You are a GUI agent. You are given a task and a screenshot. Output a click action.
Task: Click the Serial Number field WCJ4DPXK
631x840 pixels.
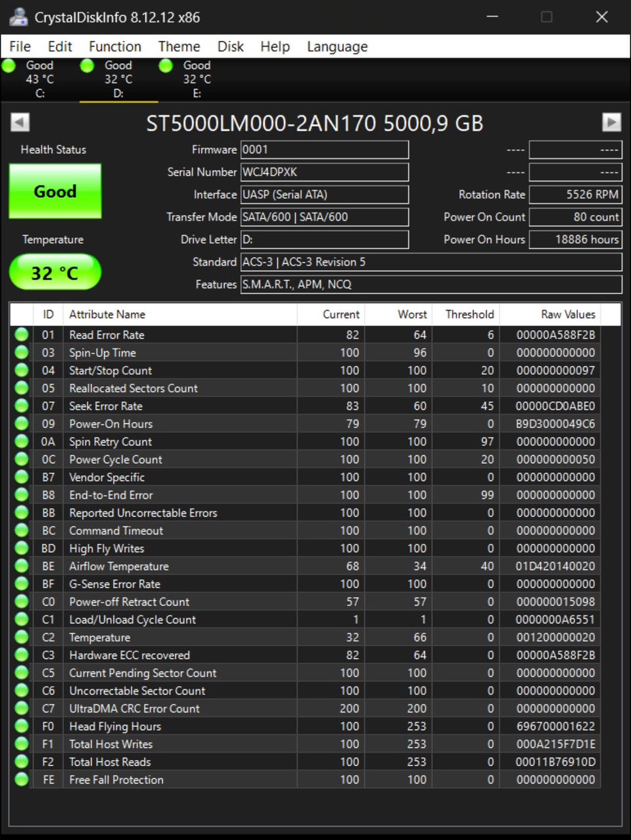325,172
